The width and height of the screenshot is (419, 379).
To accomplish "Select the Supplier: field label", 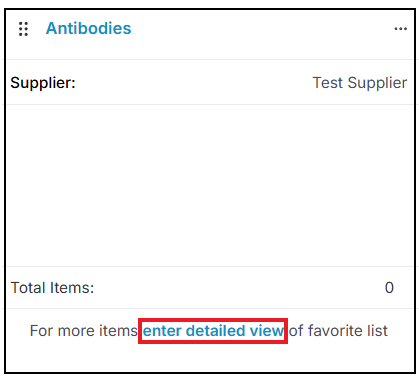I will click(x=43, y=83).
